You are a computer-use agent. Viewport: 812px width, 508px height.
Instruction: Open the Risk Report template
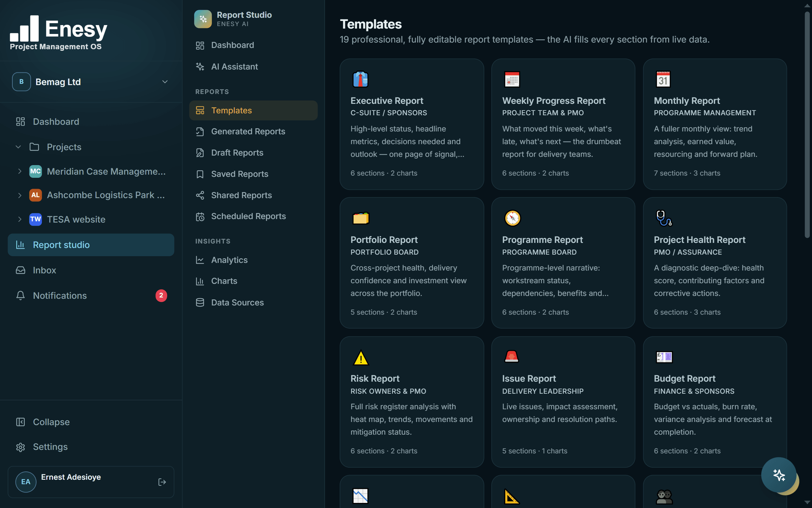point(412,402)
